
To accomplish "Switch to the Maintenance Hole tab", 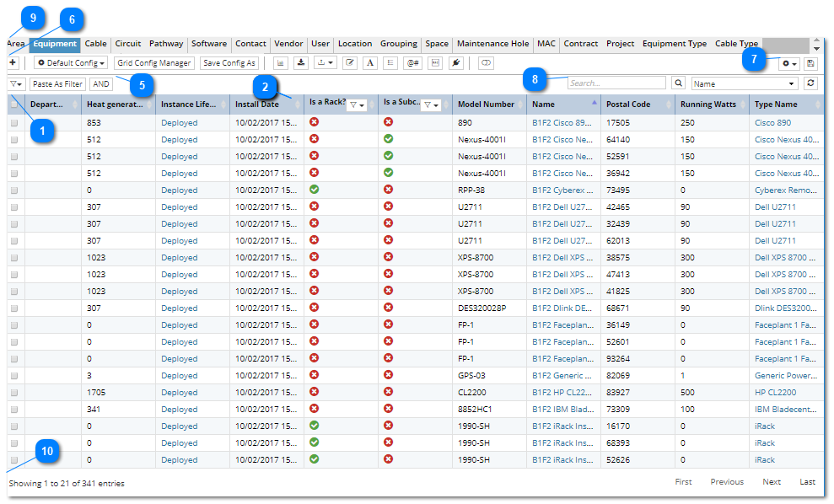I will 493,44.
